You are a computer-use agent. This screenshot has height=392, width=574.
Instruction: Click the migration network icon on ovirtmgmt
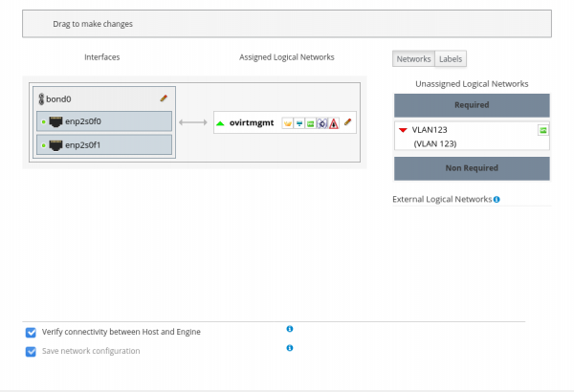pyautogui.click(x=322, y=122)
